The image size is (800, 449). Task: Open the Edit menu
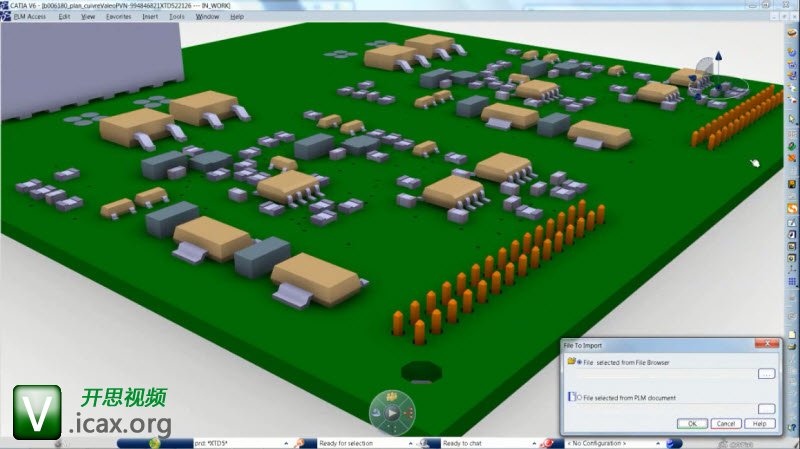pyautogui.click(x=64, y=17)
